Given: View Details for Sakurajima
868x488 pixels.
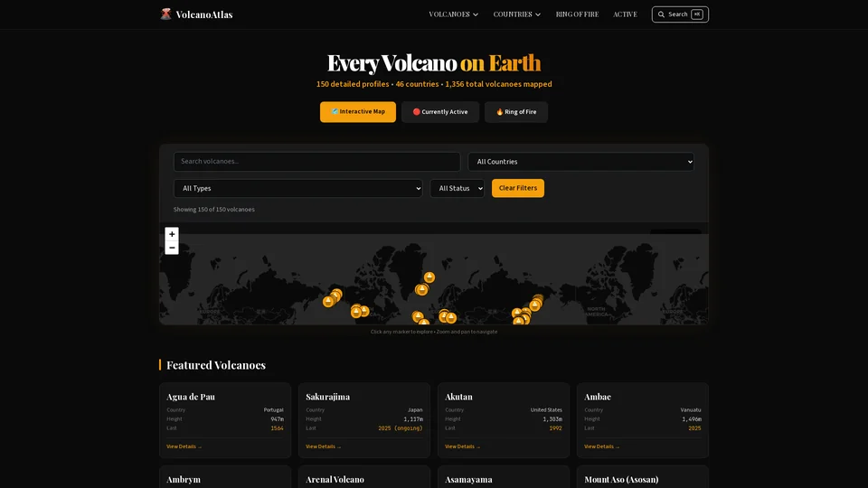Looking at the screenshot, I should tap(324, 446).
